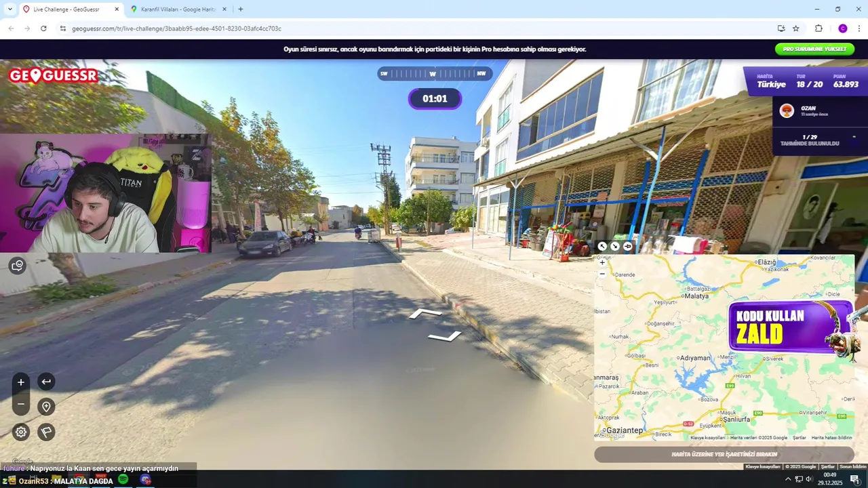The image size is (868, 488).
Task: Open taskbar clock showing 00:49
Action: pyautogui.click(x=830, y=479)
